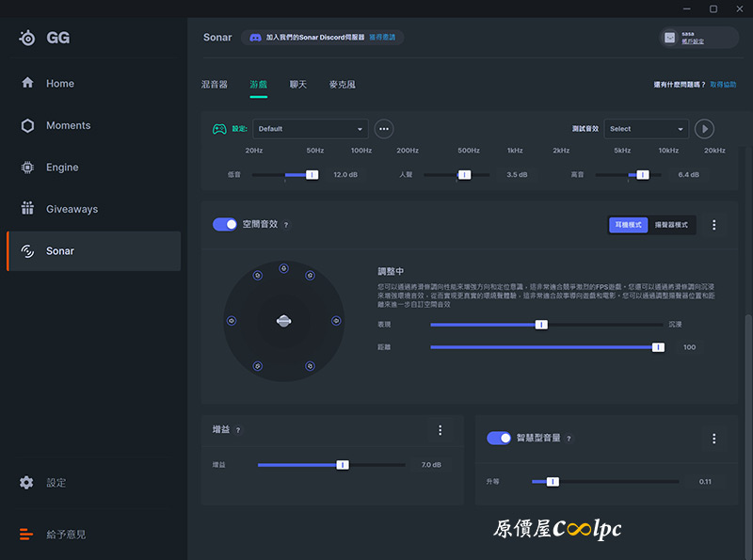Click the 6.4 dB treble value field

pyautogui.click(x=688, y=175)
